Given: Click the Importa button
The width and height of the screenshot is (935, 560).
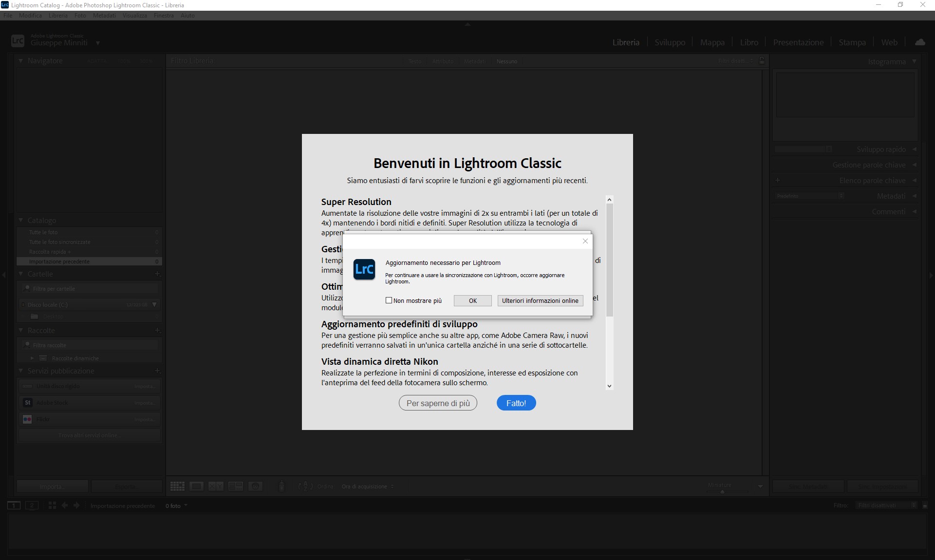Looking at the screenshot, I should click(53, 486).
